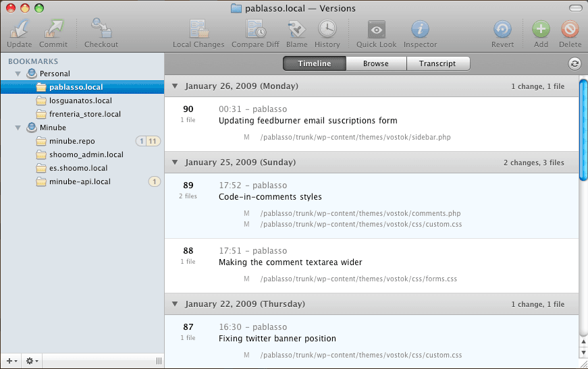The image size is (588, 369).
Task: Click the scrollbar down arrow
Action: pos(583,352)
